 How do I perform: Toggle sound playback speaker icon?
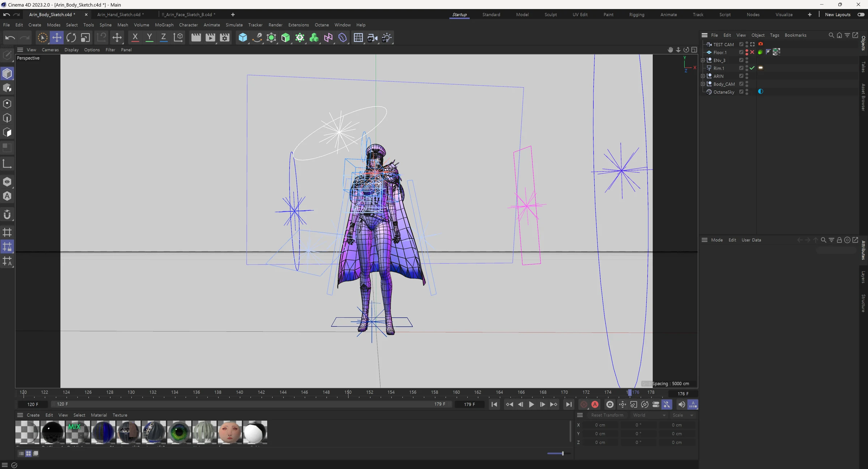click(x=681, y=404)
